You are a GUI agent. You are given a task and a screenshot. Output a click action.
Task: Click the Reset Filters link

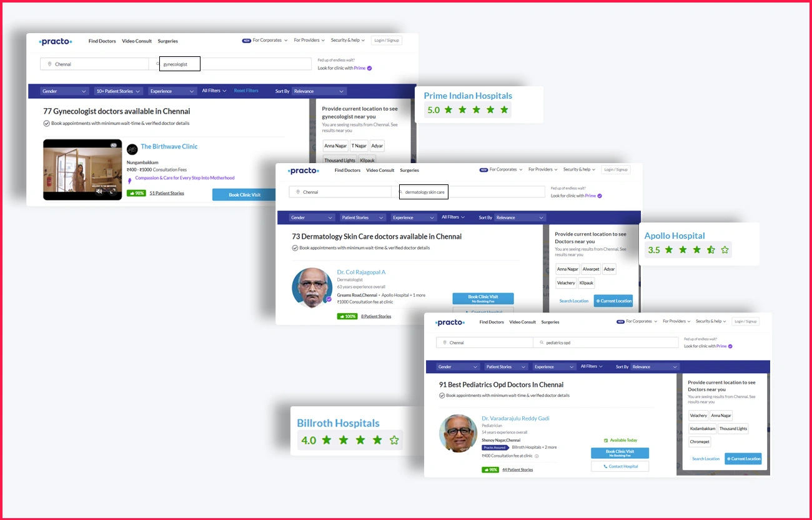tap(246, 90)
